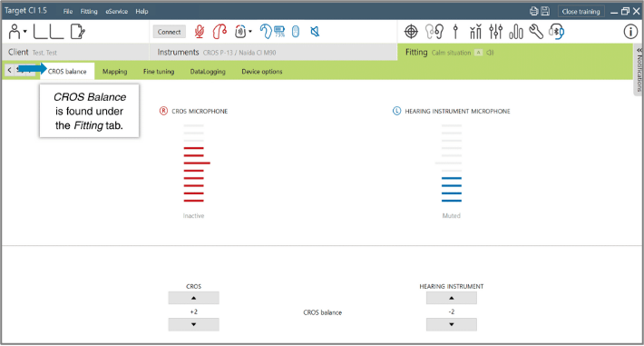
Task: Click the session notes pencil icon
Action: 78,32
